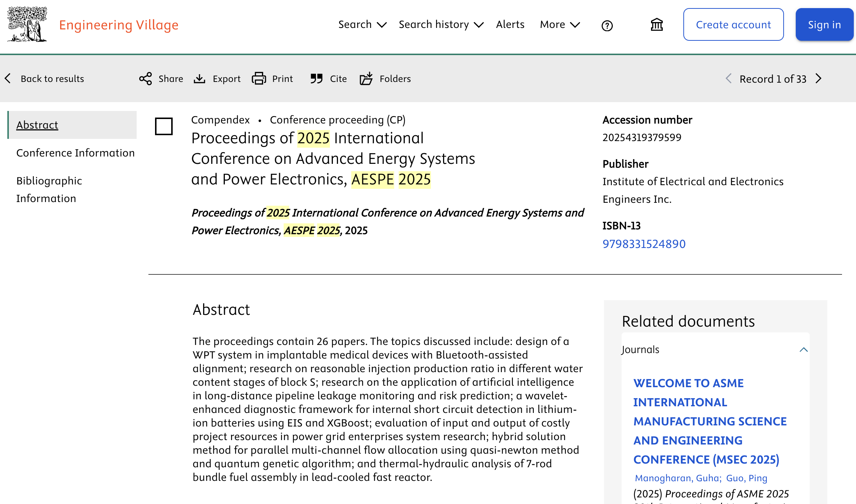Open the Search dropdown menu

tap(362, 25)
